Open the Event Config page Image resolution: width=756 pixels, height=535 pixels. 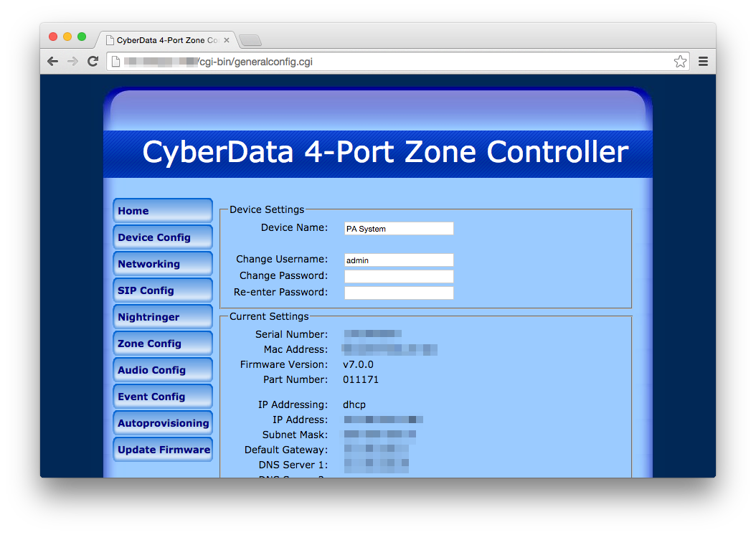(162, 396)
